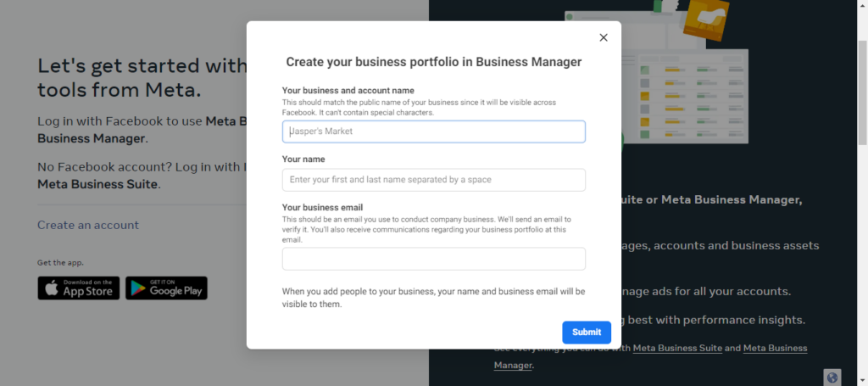Click the dialog title about Business Manager
The height and width of the screenshot is (386, 868).
(x=433, y=62)
